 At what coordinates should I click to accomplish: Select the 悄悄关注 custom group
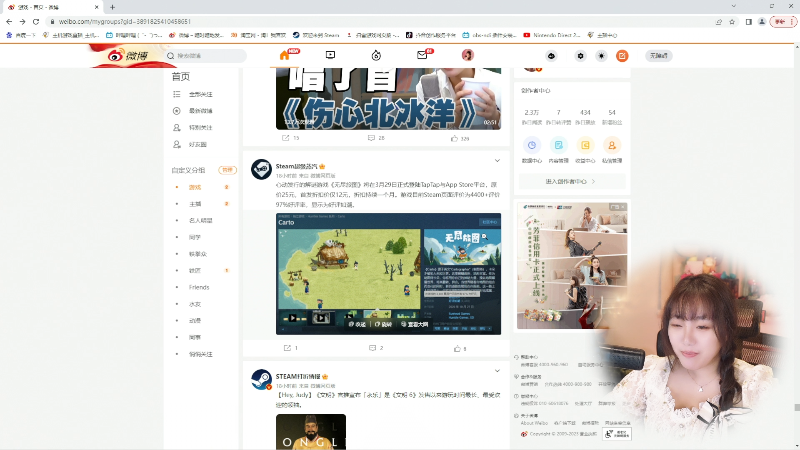pos(201,354)
